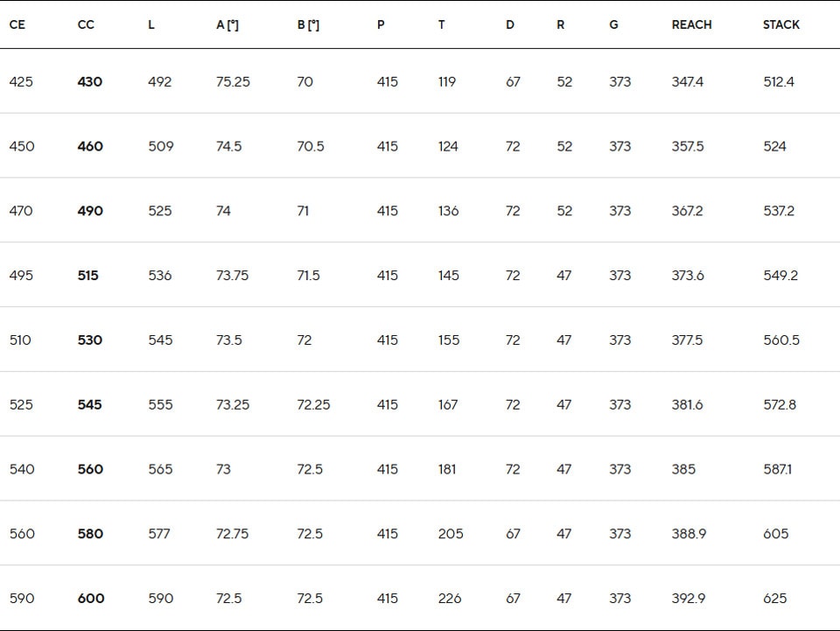Click the REACH column header
This screenshot has width=840, height=631.
(x=691, y=25)
